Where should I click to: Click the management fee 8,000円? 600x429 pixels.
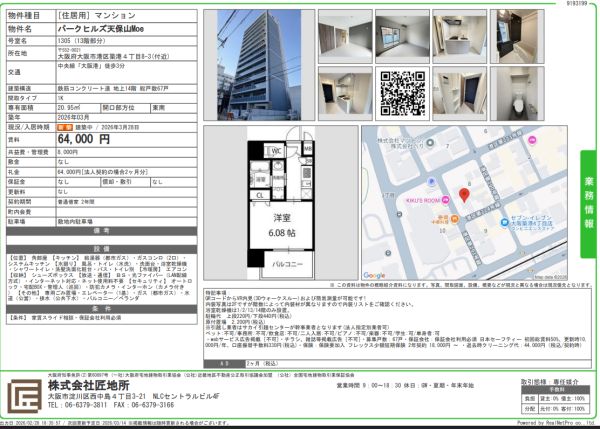[68, 152]
